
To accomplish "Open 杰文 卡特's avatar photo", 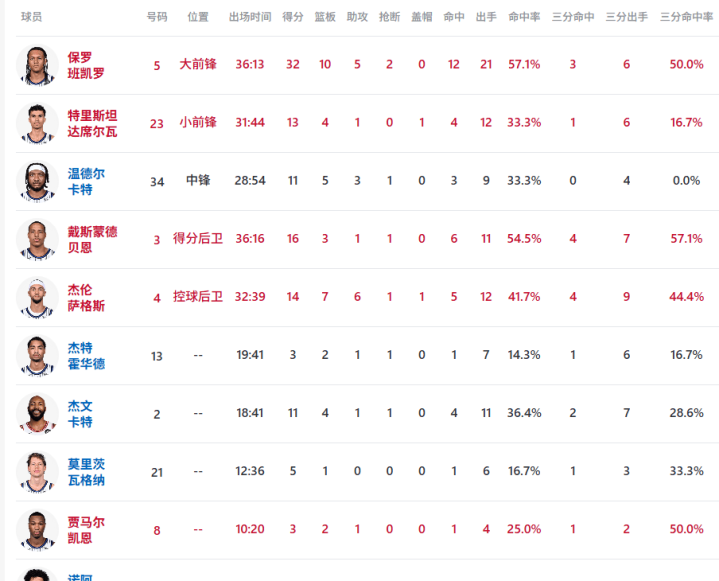I will tap(37, 414).
